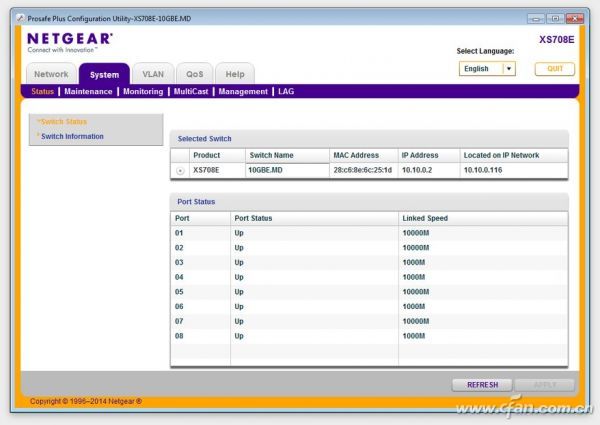Viewport: 600px width, 425px height.
Task: Open the Network tab
Action: click(51, 74)
